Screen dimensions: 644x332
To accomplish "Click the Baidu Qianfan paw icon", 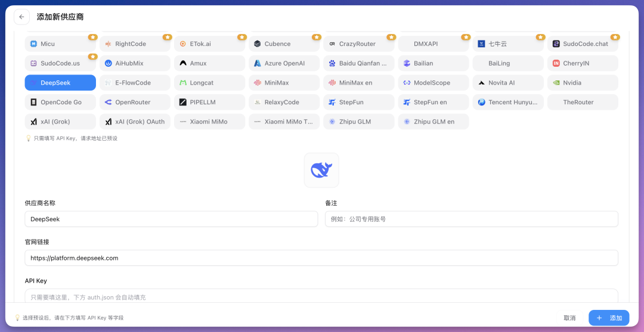I will (x=332, y=63).
